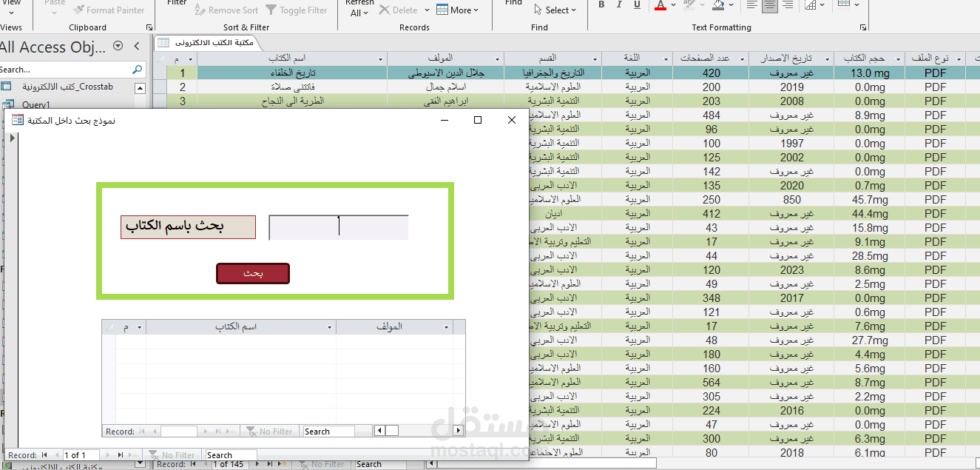
Task: Click the Format Painter tool
Action: click(109, 10)
